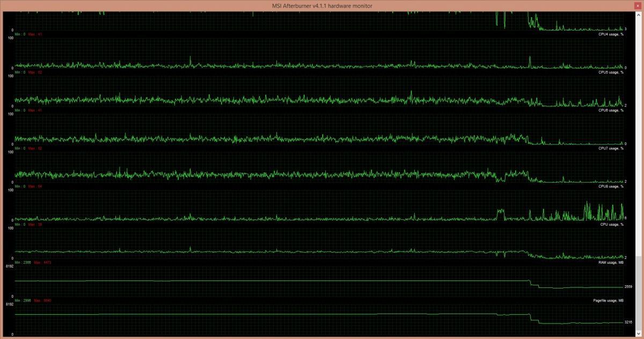Click the 'RAM usage, MB' graph label
This screenshot has width=644, height=339.
611,262
